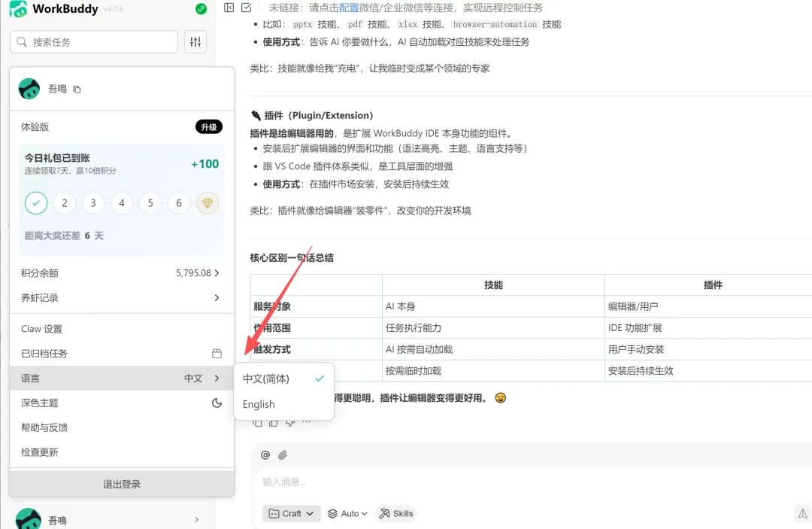This screenshot has width=812, height=529.
Task: Click the checklist task icon
Action: [x=247, y=8]
